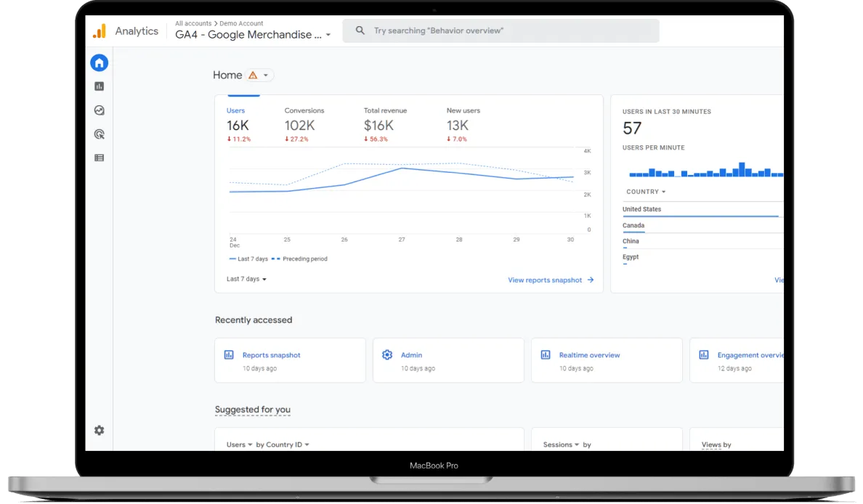Click the Google Analytics logo
This screenshot has height=504, width=863.
(x=100, y=31)
